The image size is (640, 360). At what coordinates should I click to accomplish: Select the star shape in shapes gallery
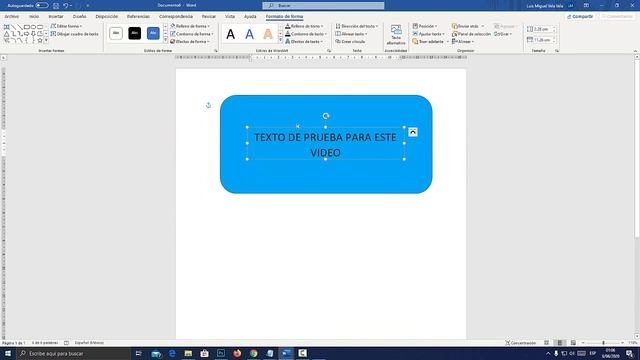pyautogui.click(x=40, y=40)
